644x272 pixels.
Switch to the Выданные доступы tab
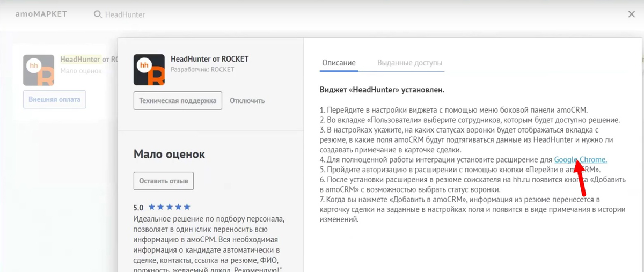[x=409, y=63]
